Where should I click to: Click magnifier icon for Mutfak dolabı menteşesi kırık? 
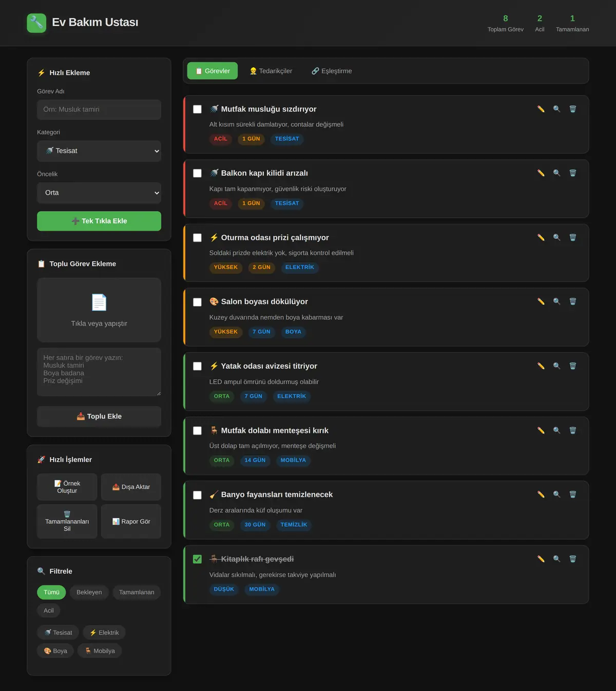(556, 430)
